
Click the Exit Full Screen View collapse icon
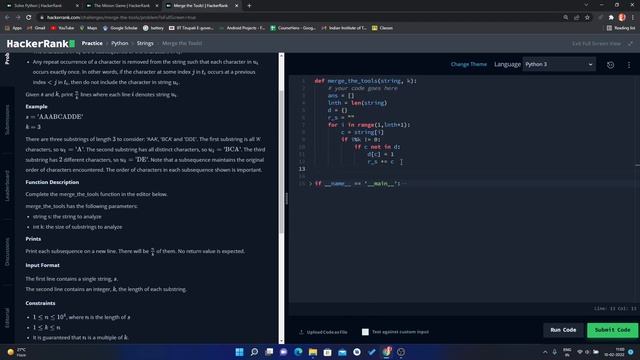click(x=631, y=43)
